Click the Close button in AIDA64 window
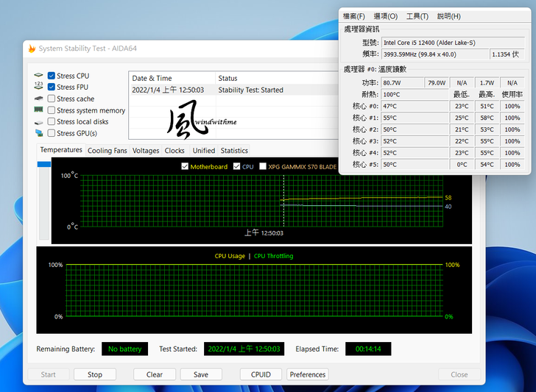 (x=459, y=374)
